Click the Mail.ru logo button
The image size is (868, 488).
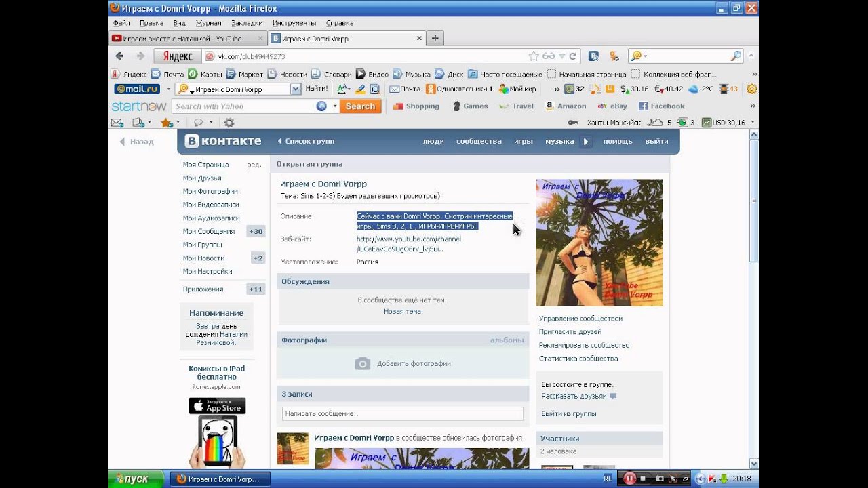[138, 89]
